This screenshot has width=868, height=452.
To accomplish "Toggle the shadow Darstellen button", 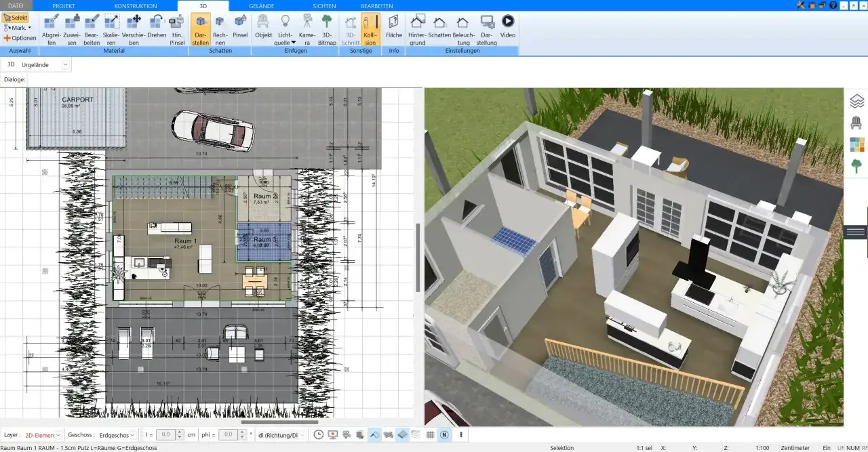I will point(201,29).
